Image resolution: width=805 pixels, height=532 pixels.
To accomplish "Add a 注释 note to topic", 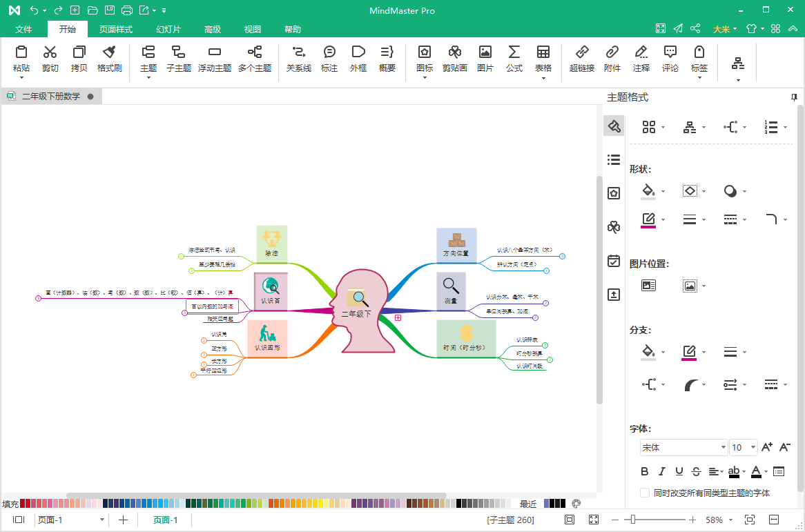I will [641, 58].
